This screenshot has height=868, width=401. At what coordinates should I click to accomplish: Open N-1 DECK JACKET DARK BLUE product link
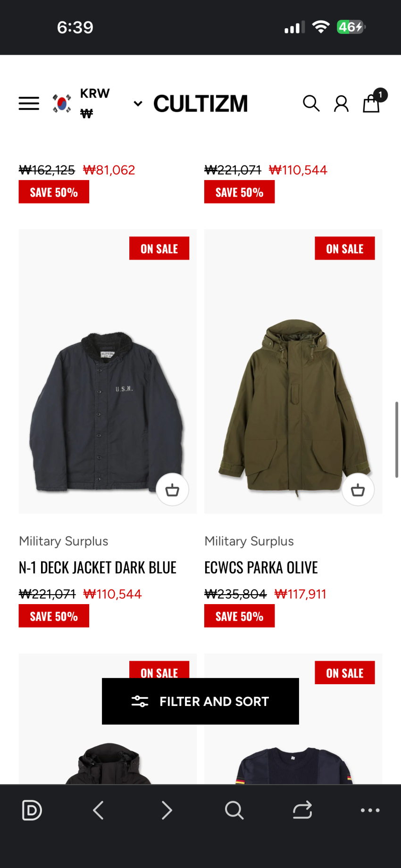coord(98,568)
